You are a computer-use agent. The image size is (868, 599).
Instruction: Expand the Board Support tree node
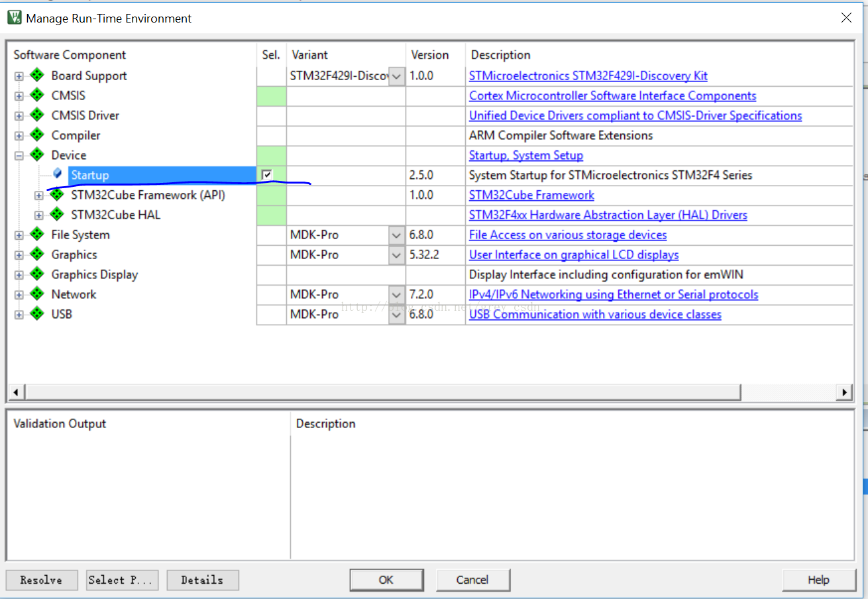[x=19, y=76]
